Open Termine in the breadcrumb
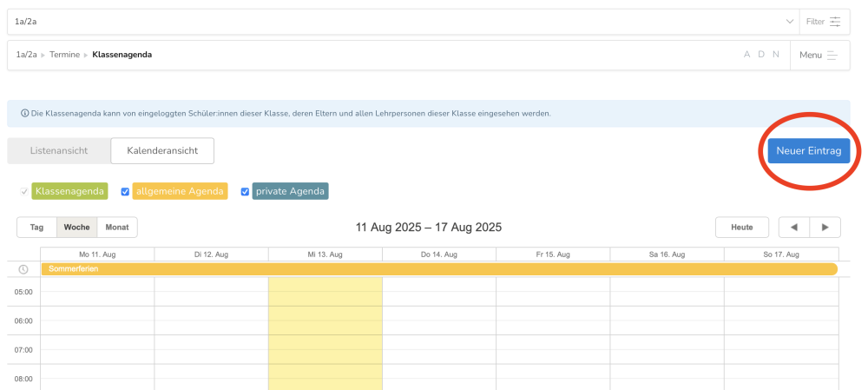 click(x=65, y=55)
